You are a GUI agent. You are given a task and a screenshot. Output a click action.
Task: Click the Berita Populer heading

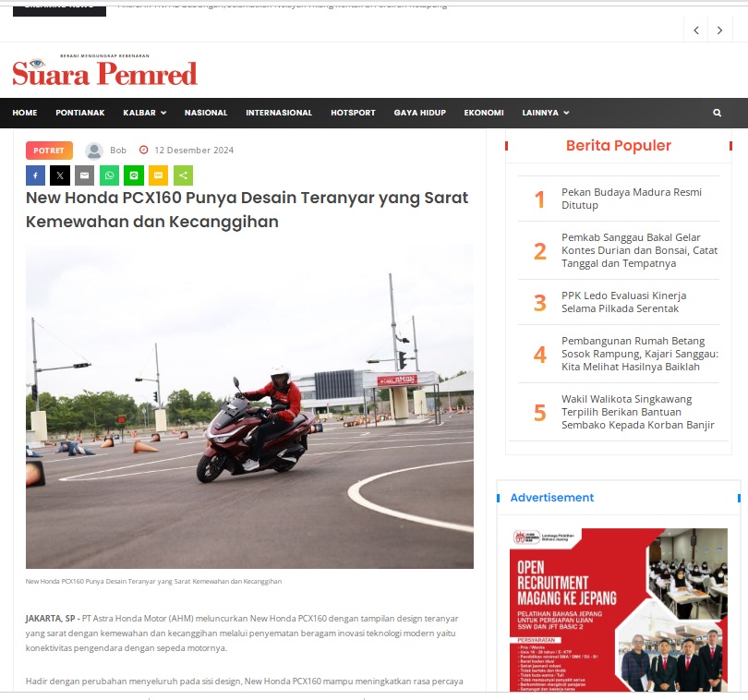[x=618, y=146]
